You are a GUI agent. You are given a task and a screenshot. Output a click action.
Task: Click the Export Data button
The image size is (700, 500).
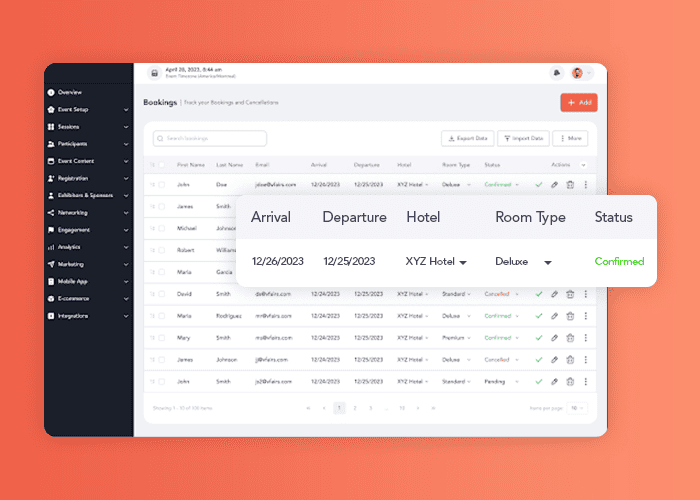tap(467, 139)
